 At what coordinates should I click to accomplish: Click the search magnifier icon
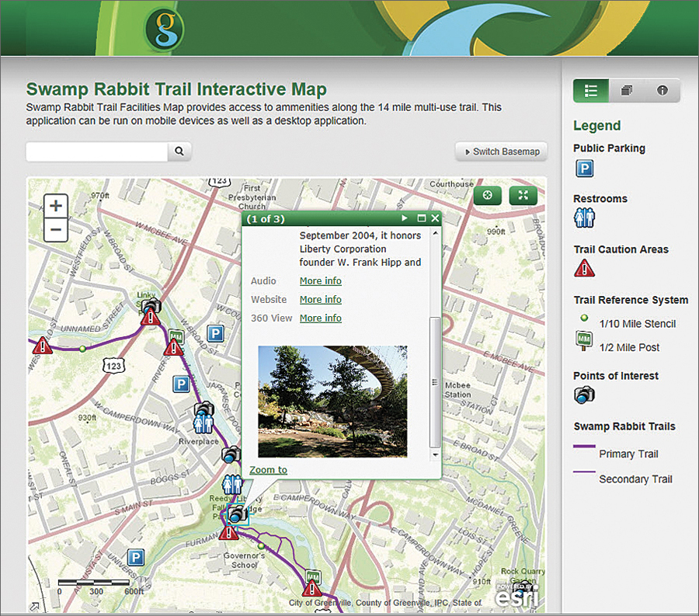(x=179, y=151)
